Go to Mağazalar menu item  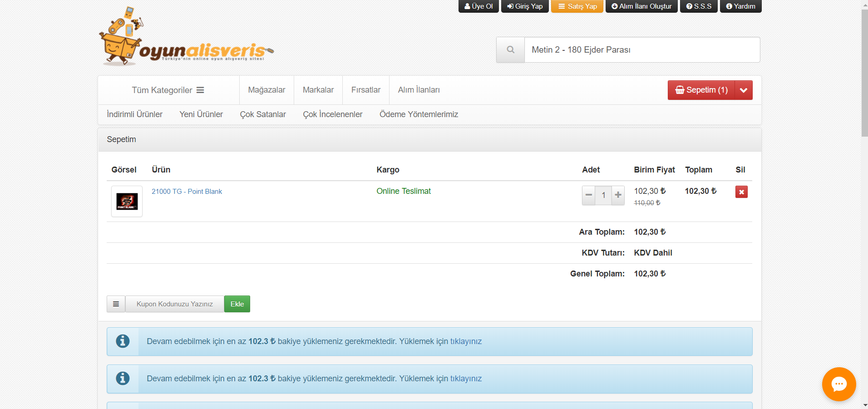(x=266, y=90)
